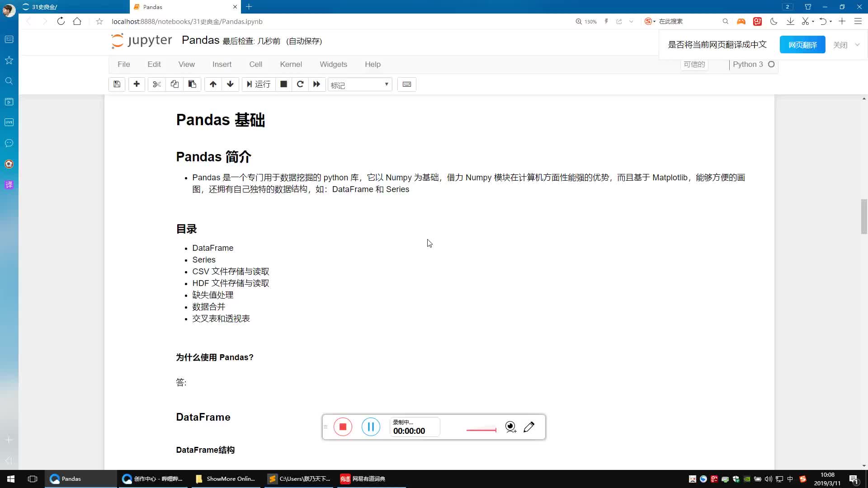
Task: Restart the kernel with the refresh icon
Action: (300, 84)
